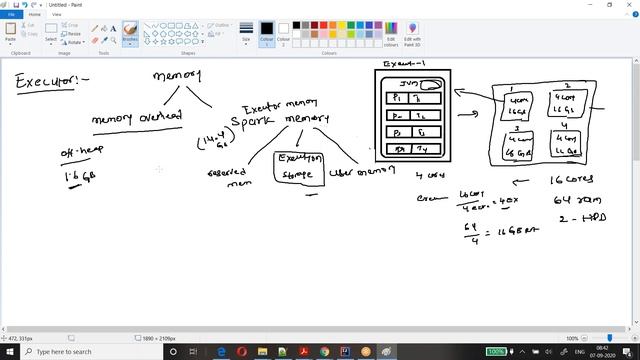Viewport: 640px width, 360px height.
Task: Click Edit with Paint 3D
Action: [412, 34]
